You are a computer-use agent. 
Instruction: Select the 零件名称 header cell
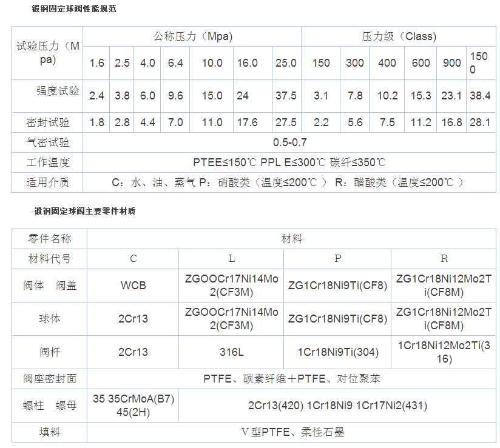tap(50, 239)
